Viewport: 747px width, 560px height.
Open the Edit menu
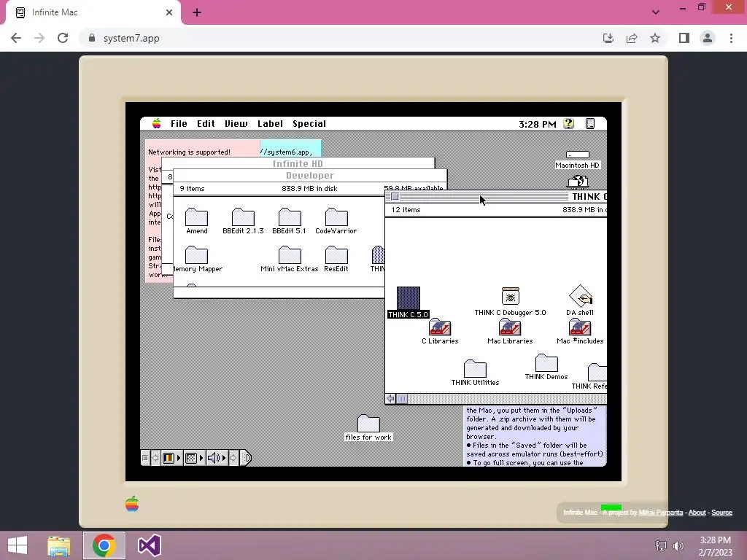point(206,124)
